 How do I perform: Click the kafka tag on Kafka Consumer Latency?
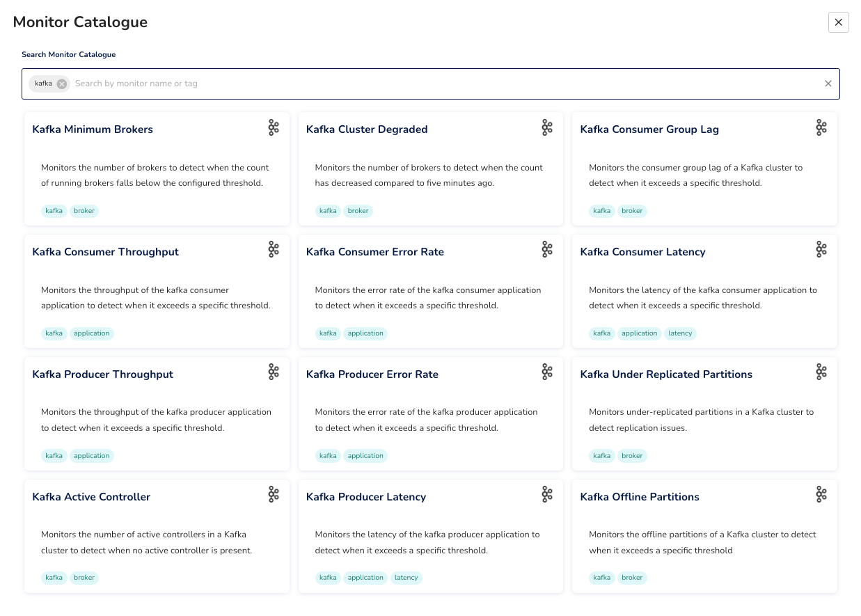pyautogui.click(x=602, y=333)
